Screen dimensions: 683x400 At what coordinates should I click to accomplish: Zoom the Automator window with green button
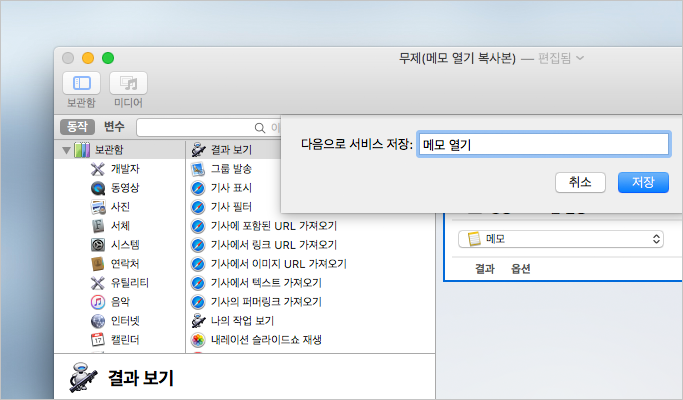108,58
